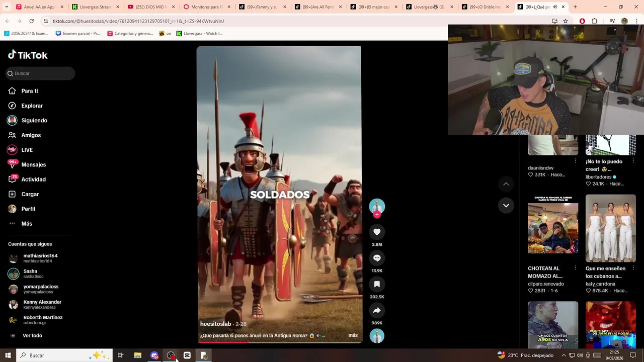Open Kenny Alexander followed account
The height and width of the screenshot is (362, 644).
click(x=35, y=305)
